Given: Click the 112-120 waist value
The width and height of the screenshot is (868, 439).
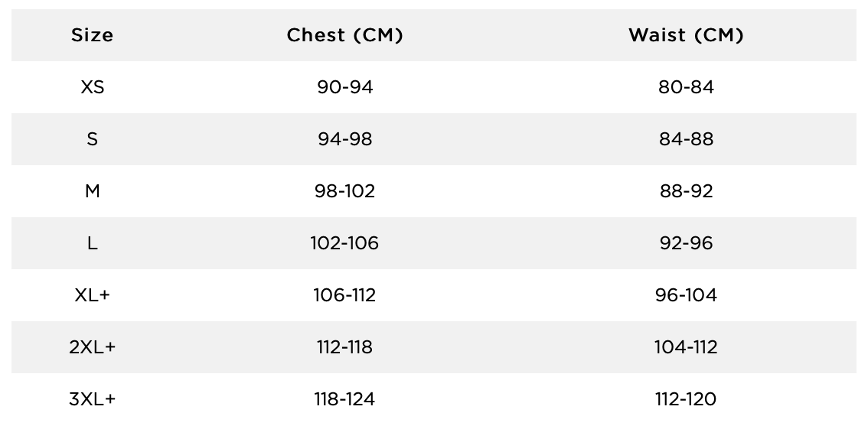Looking at the screenshot, I should click(686, 399).
